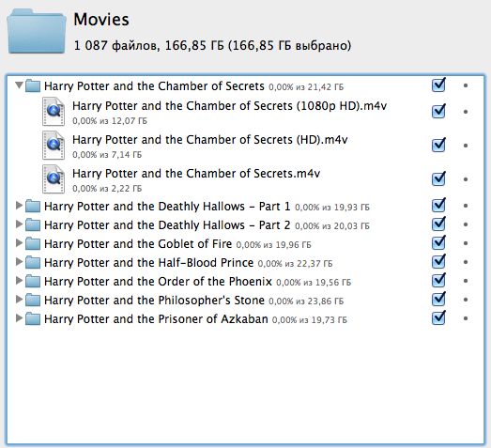This screenshot has height=448, width=491.
Task: Select the Harry Potter and the Half-Blood Prince row
Action: pyautogui.click(x=246, y=263)
